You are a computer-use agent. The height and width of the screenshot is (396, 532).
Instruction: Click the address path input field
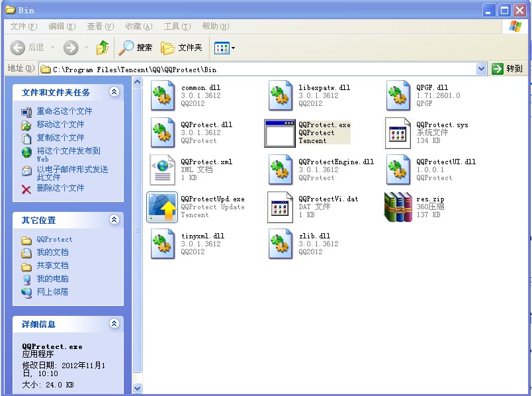pyautogui.click(x=258, y=70)
